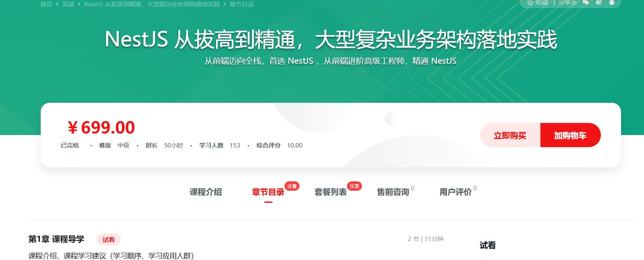Viewport: 644px width, 260px height.
Task: Click the 2 节 | 31分钟 chapter duration
Action: click(426, 239)
